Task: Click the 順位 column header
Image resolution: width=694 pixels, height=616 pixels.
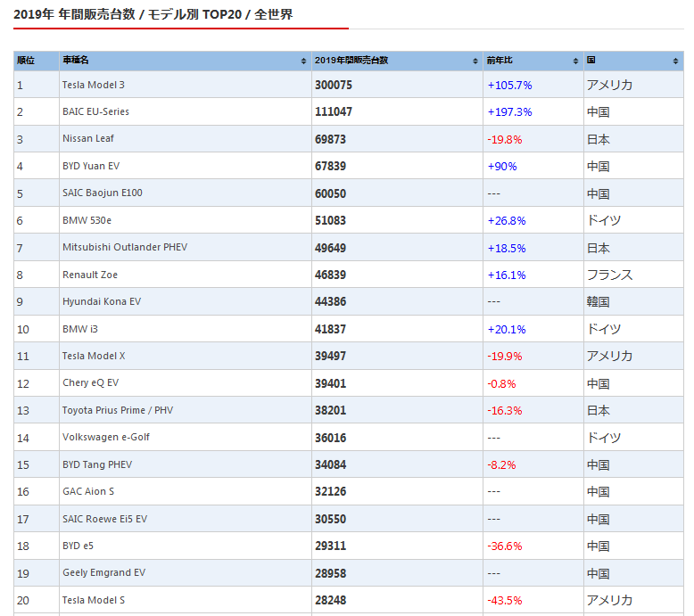Action: pos(37,61)
